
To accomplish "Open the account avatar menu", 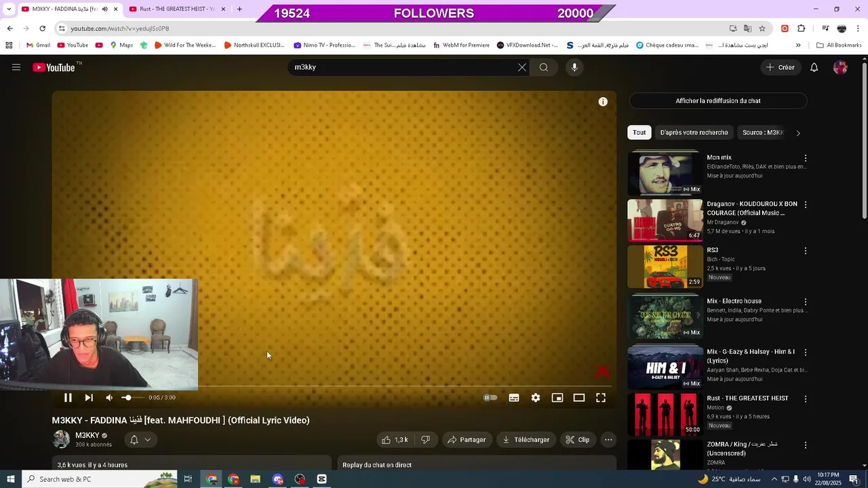I will pyautogui.click(x=840, y=67).
